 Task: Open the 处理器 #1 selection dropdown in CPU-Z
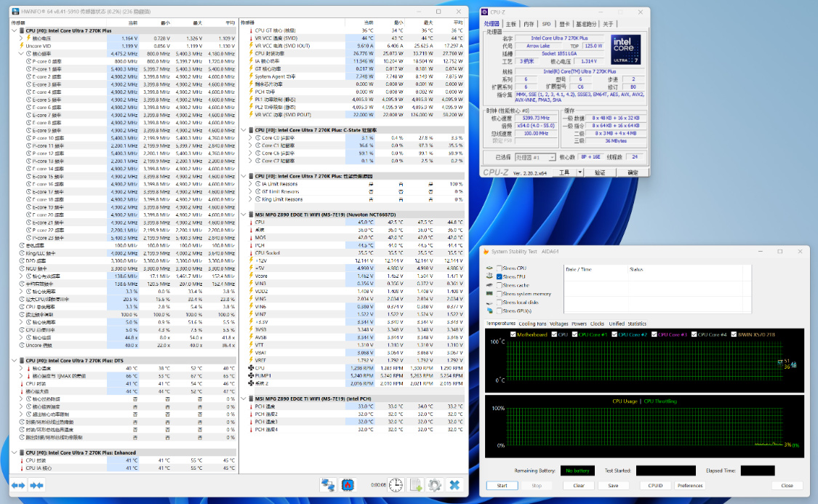point(535,157)
